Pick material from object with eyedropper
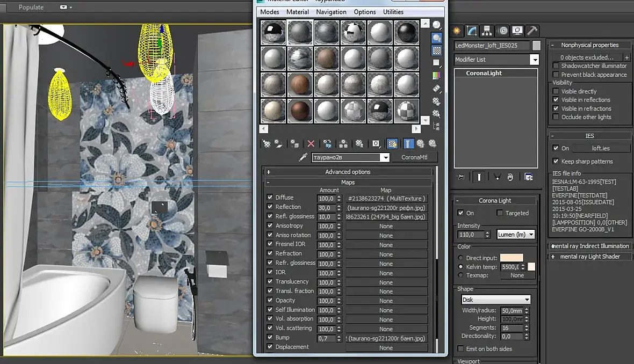 click(303, 157)
